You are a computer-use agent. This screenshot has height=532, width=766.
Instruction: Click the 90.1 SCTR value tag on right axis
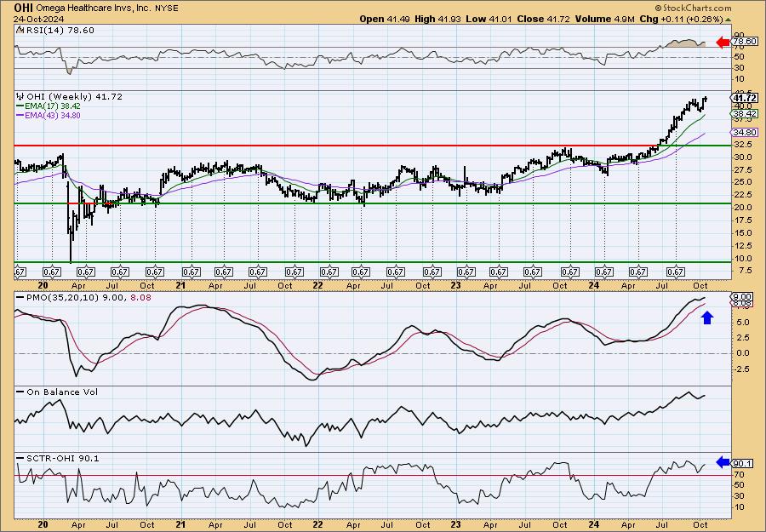point(742,463)
